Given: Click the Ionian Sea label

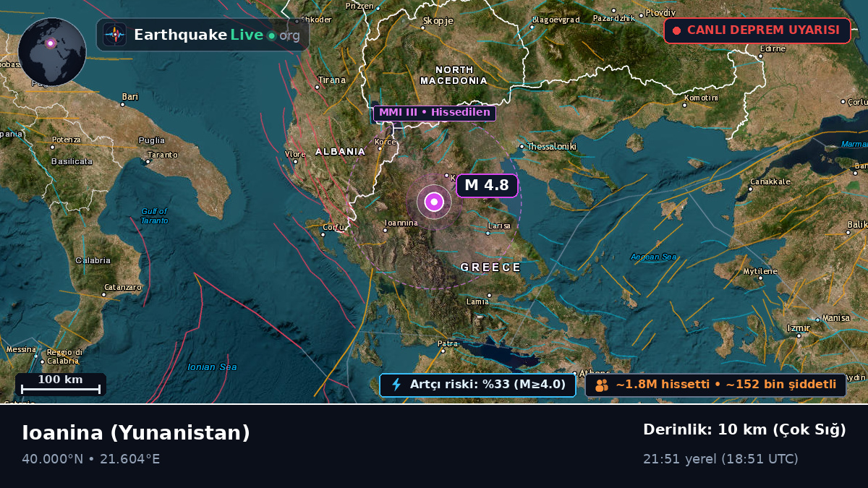Looking at the screenshot, I should pyautogui.click(x=212, y=367).
